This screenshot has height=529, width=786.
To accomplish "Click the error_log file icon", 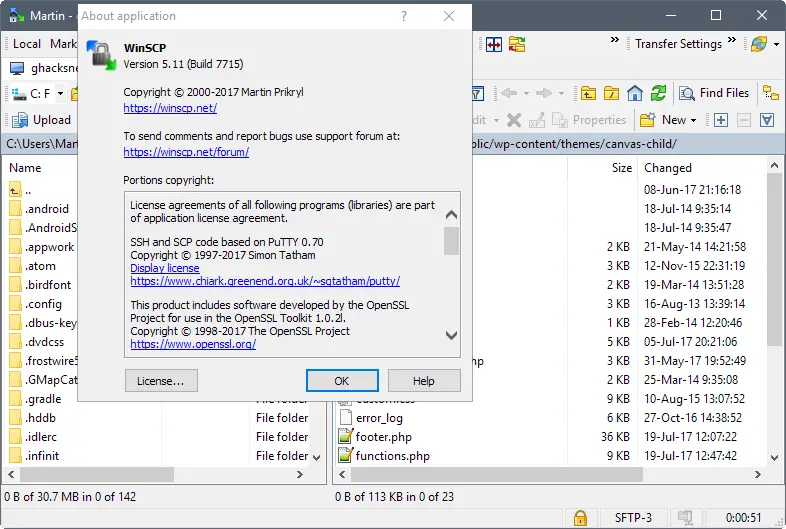I will (345, 418).
